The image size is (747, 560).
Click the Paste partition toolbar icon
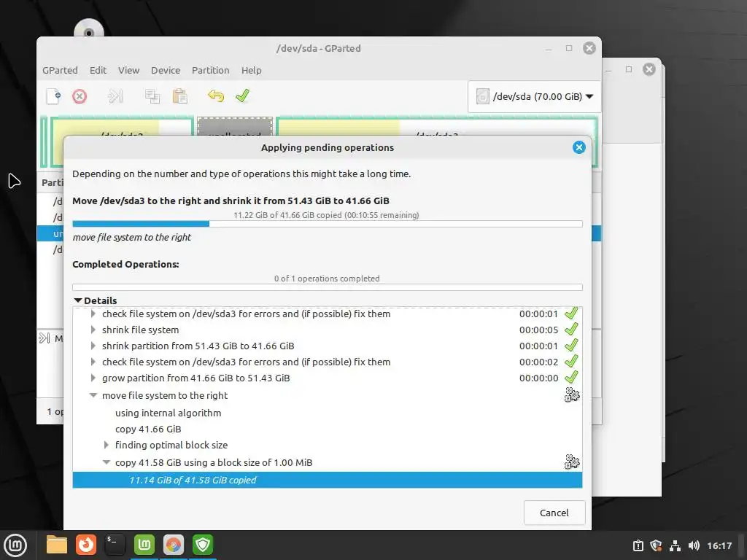pyautogui.click(x=179, y=96)
